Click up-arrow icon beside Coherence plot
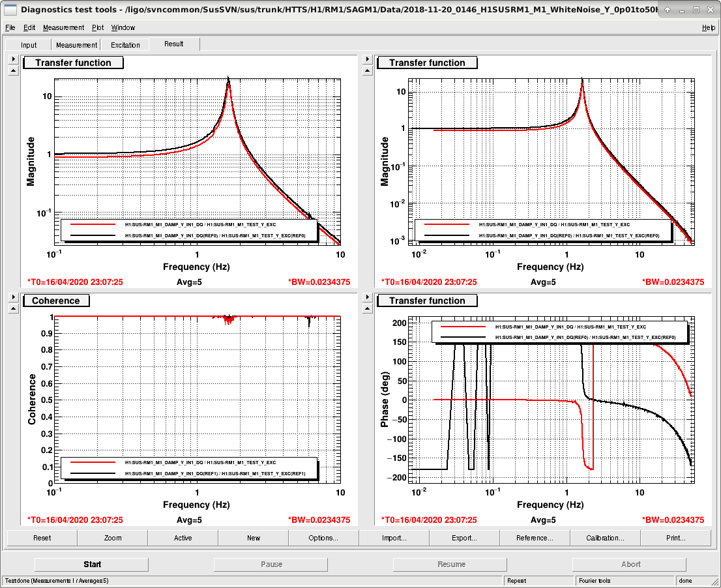The image size is (721, 588). pyautogui.click(x=13, y=308)
